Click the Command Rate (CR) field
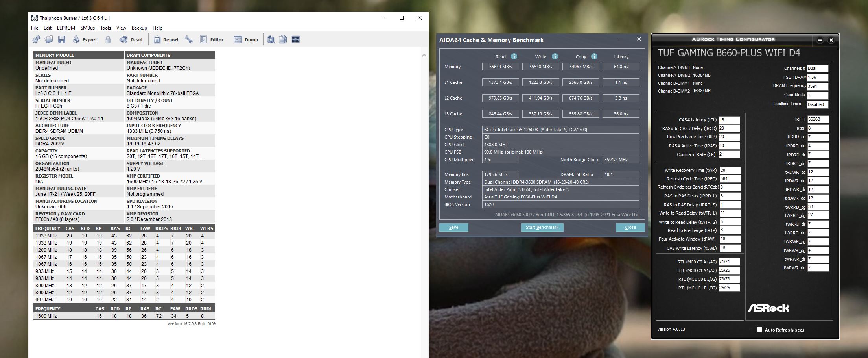The height and width of the screenshot is (358, 868). (x=729, y=154)
